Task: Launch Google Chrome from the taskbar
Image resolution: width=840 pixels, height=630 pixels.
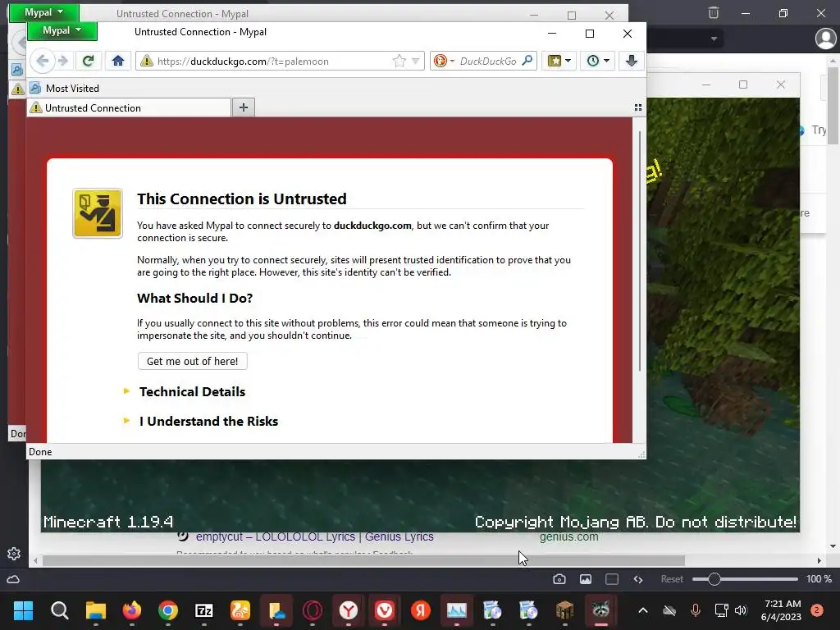Action: coord(167,610)
